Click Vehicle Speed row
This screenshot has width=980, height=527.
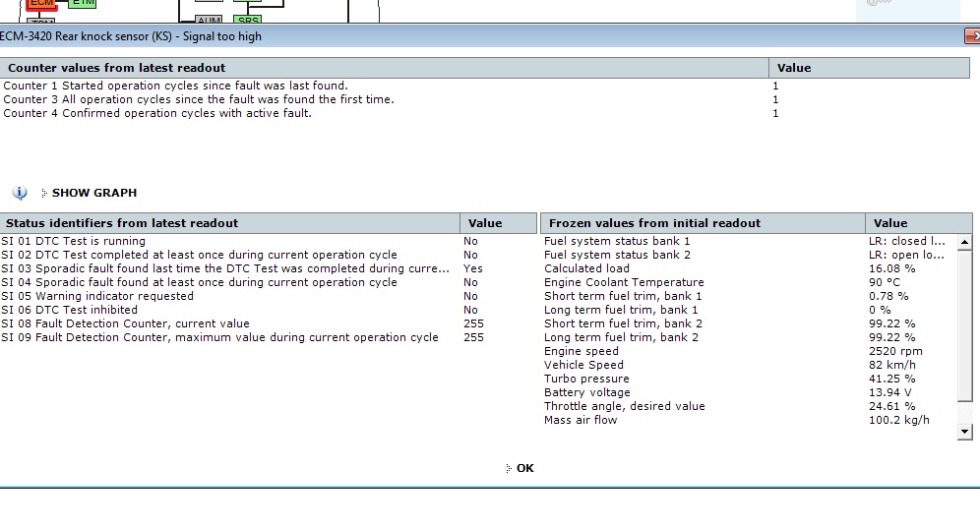[x=749, y=365]
